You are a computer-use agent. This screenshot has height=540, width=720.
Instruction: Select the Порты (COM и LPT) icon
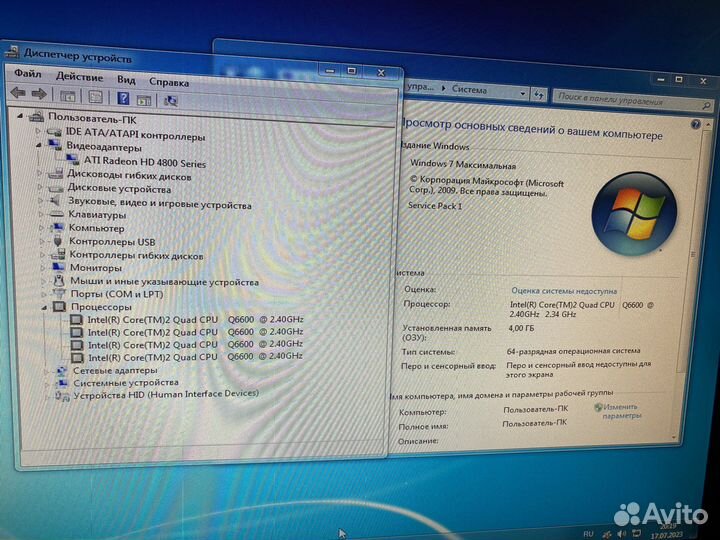[x=59, y=293]
